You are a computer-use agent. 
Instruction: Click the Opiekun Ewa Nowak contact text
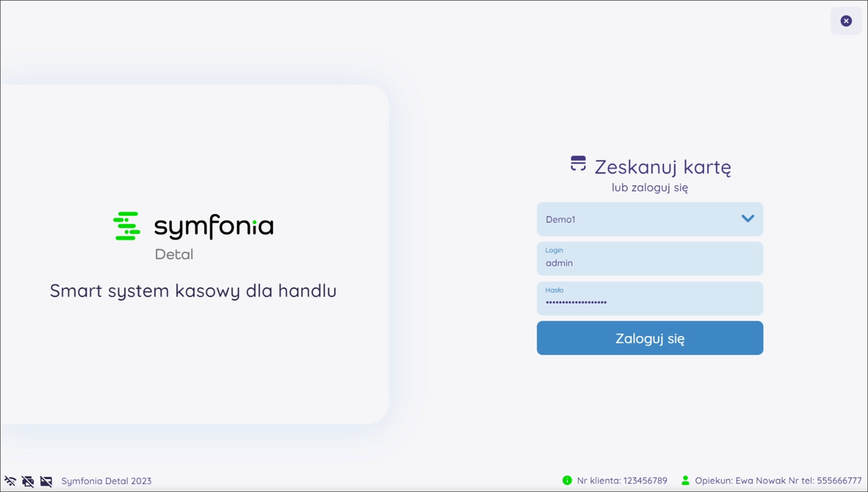coord(778,480)
